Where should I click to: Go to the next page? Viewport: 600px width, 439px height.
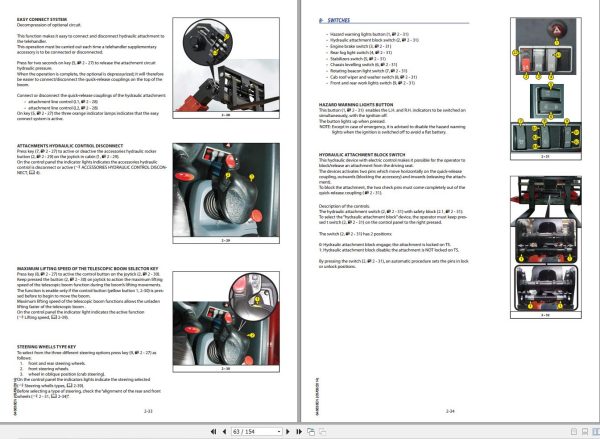click(x=288, y=432)
